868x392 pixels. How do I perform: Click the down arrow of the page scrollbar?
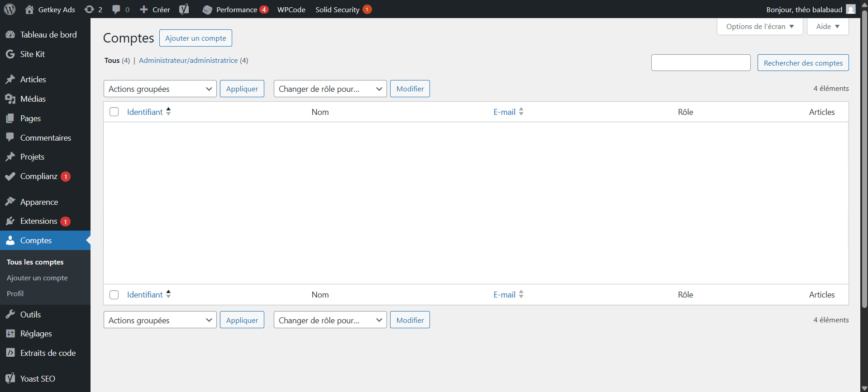coord(864,388)
